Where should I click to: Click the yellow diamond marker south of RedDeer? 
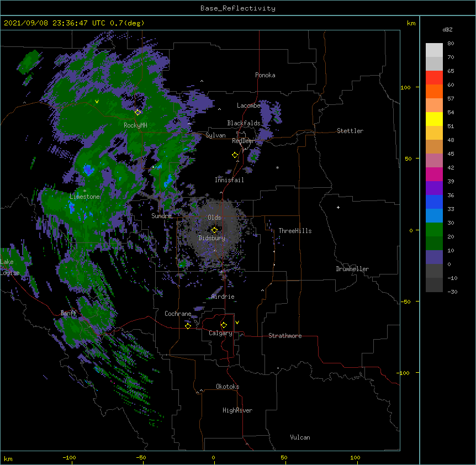235,155
